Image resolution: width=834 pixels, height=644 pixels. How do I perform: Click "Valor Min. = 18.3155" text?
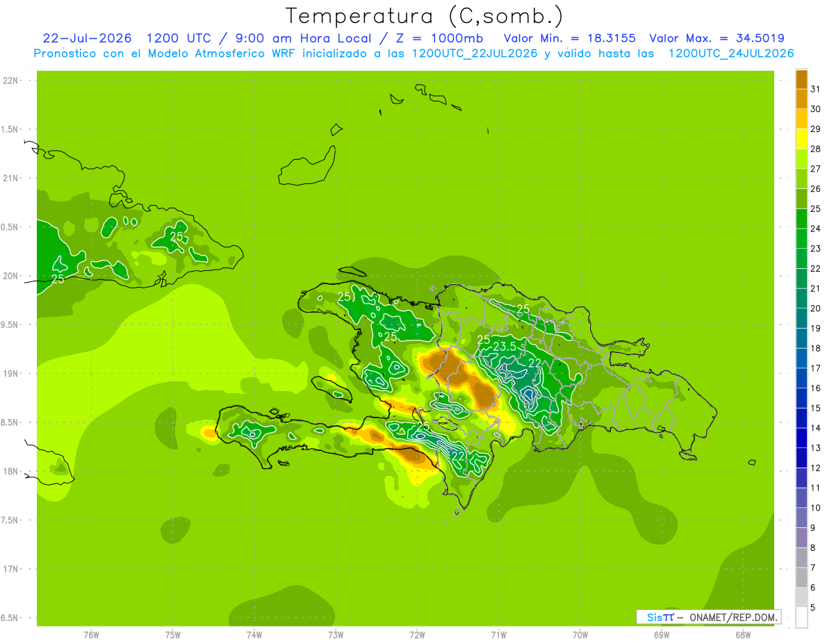[x=569, y=38]
